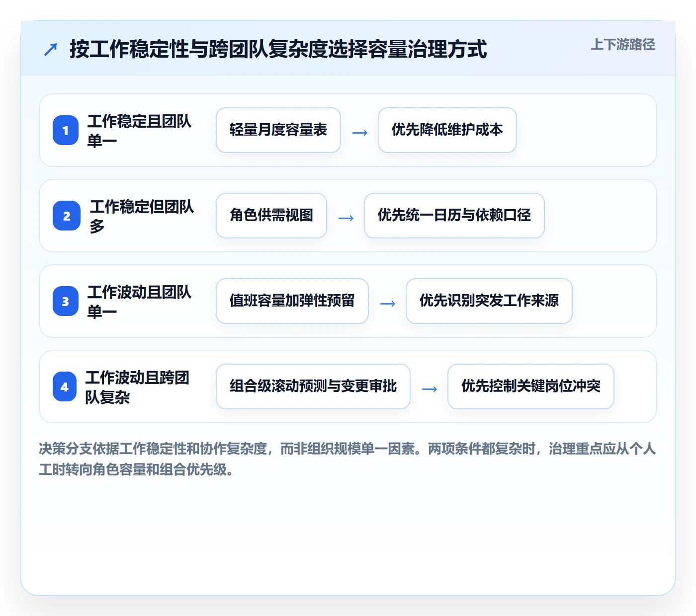Screen dimensions: 696x616
Task: Click the arrow after 组合级滚动预测与变更审批
Action: point(430,389)
